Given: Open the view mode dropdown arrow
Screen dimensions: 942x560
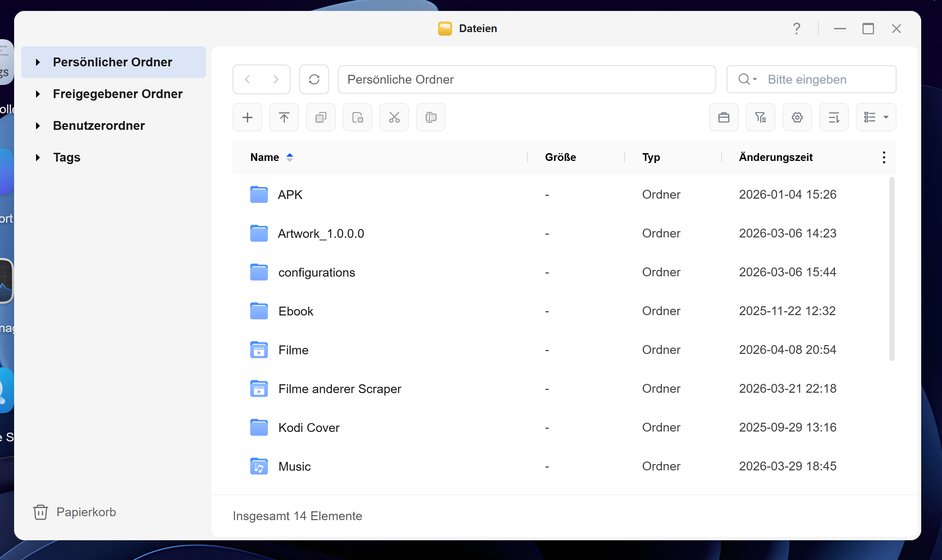Looking at the screenshot, I should click(886, 117).
